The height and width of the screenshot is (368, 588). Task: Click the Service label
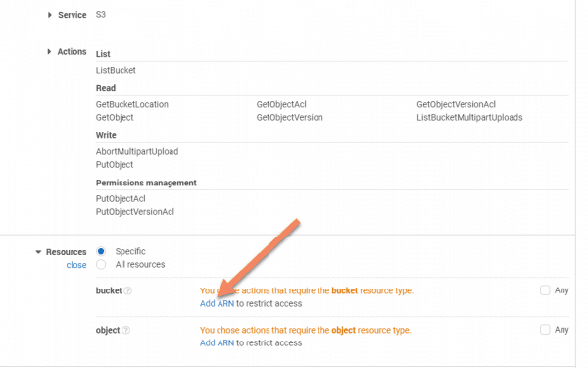click(x=72, y=15)
